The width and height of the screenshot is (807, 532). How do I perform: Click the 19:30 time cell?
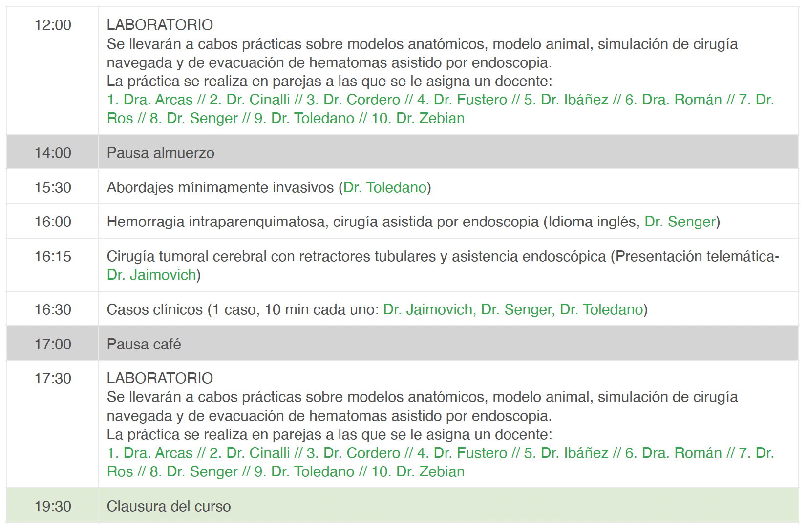point(53,506)
